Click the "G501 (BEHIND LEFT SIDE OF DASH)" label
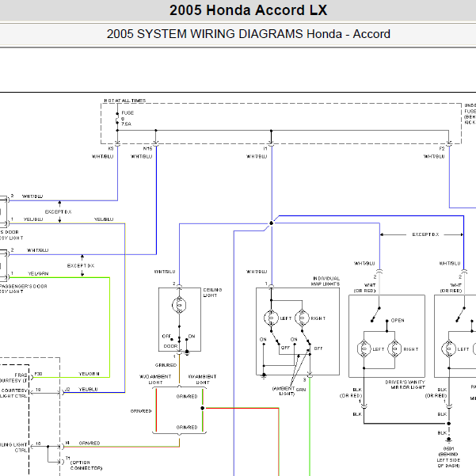This screenshot has height=476, width=476. tap(449, 457)
